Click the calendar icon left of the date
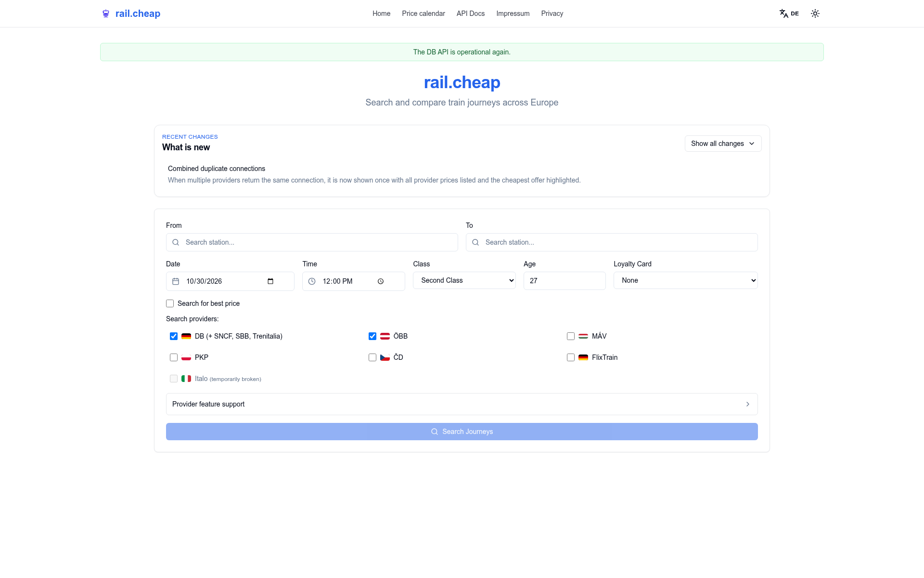The image size is (924, 578). click(x=176, y=281)
